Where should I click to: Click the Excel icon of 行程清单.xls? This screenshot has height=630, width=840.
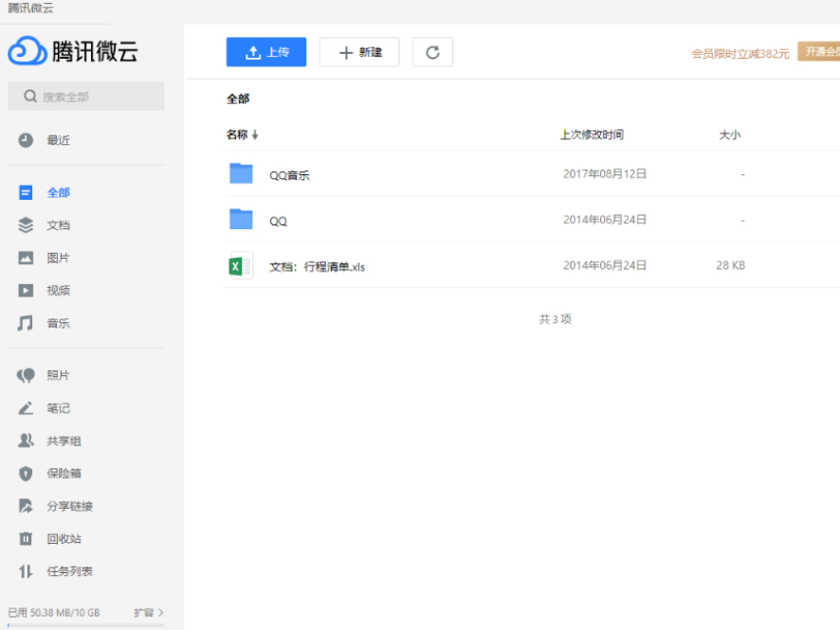[x=241, y=265]
